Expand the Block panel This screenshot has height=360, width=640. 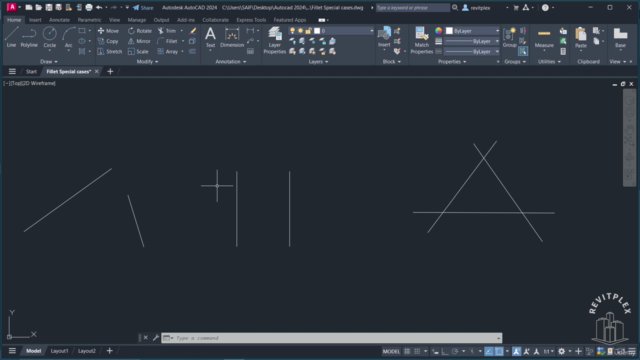tap(392, 62)
